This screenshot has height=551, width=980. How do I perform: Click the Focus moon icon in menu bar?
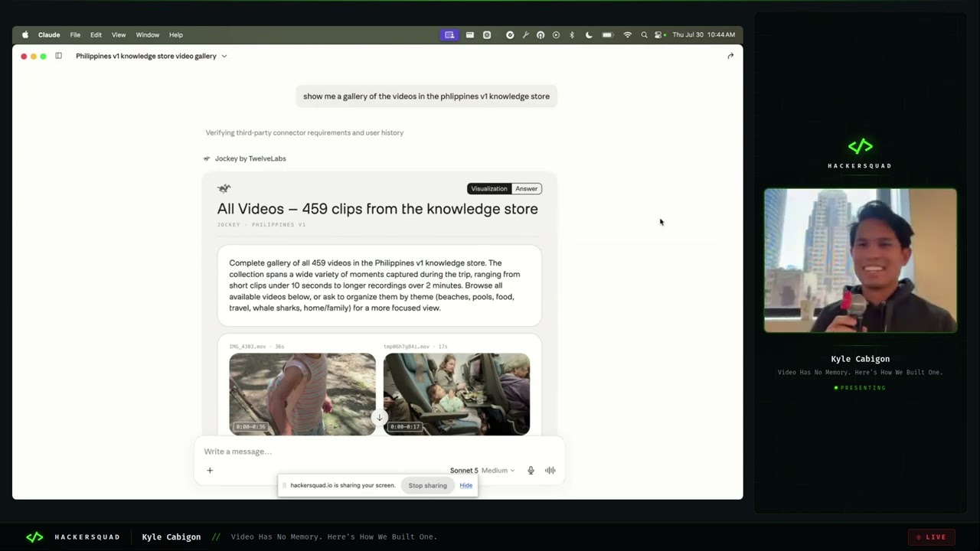click(x=589, y=34)
